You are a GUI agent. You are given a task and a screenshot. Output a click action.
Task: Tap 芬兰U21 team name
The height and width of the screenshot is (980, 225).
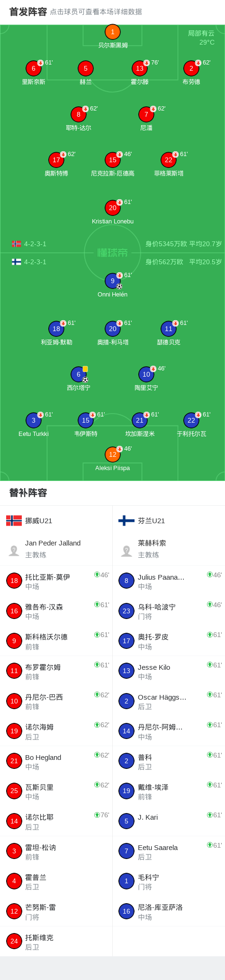[x=152, y=521]
